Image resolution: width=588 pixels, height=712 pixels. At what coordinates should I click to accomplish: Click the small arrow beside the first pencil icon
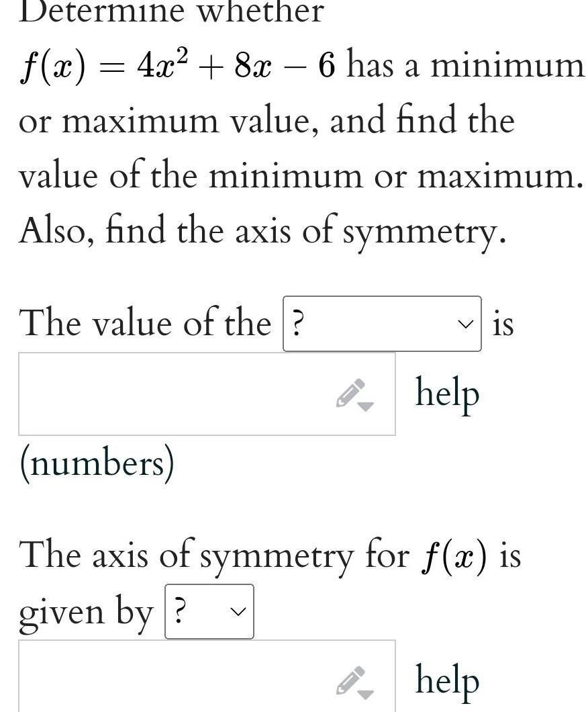point(365,406)
